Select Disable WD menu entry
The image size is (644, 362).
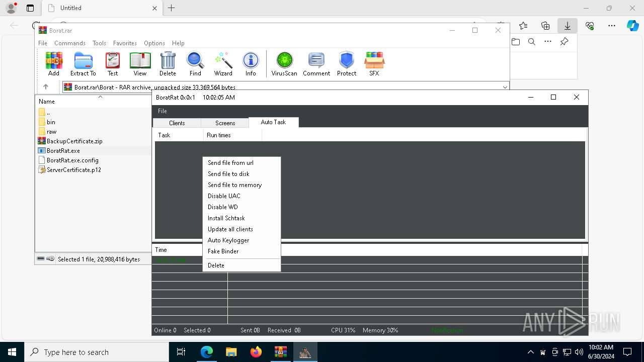coord(242,207)
